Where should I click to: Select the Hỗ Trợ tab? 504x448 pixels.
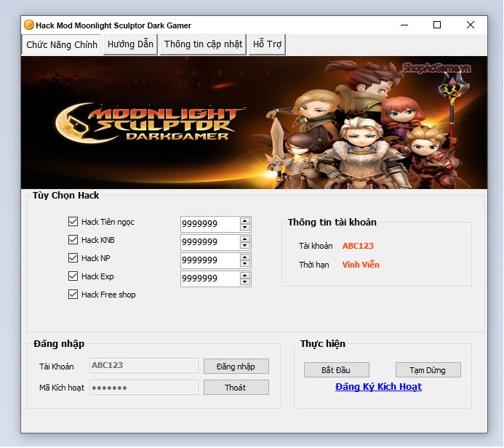[267, 44]
